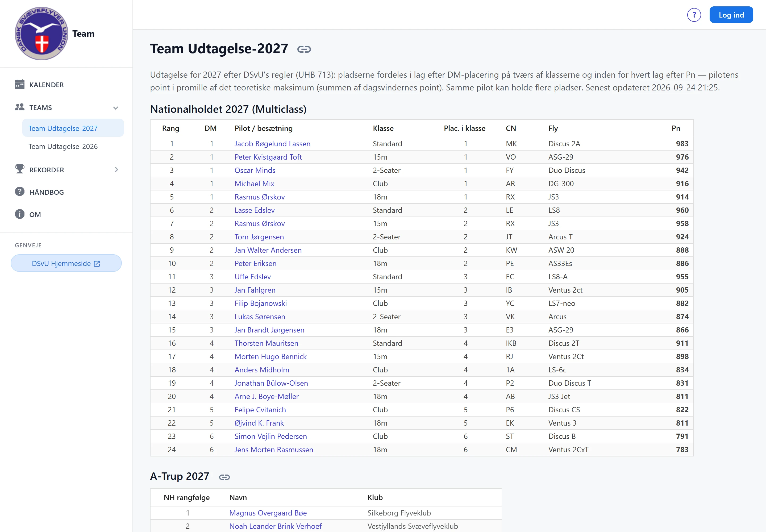
Task: Click the Kalender calendar icon
Action: pyautogui.click(x=20, y=84)
